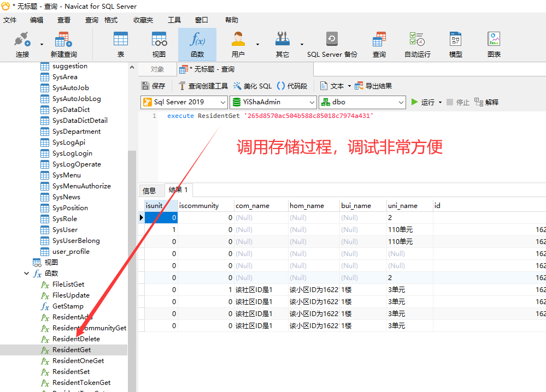Click 美化 SQL to format the query
The height and width of the screenshot is (392, 546).
pyautogui.click(x=252, y=86)
